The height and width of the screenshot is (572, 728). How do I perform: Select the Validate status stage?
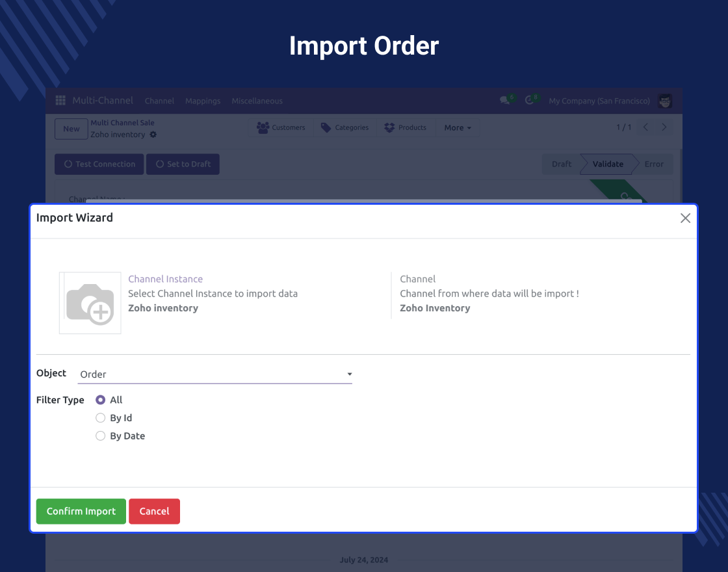coord(608,164)
